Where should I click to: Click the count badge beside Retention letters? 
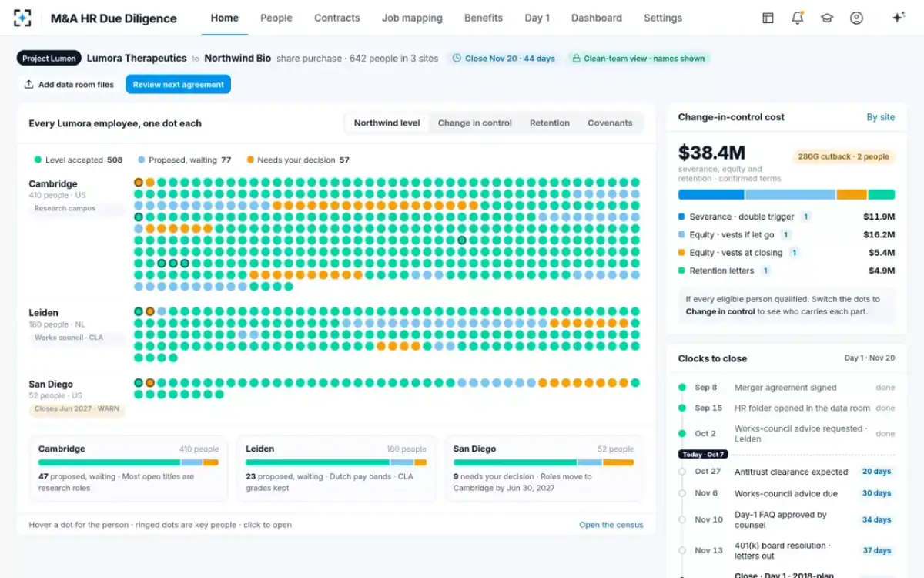tap(766, 271)
